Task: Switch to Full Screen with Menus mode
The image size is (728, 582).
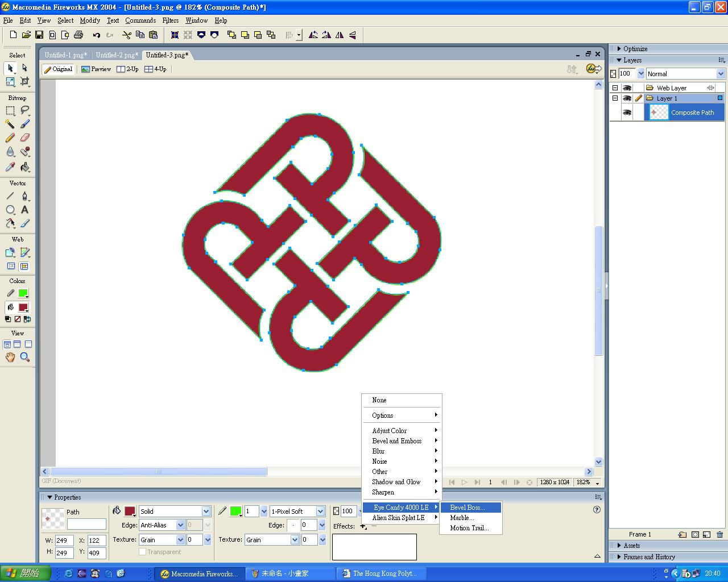Action: click(x=17, y=344)
